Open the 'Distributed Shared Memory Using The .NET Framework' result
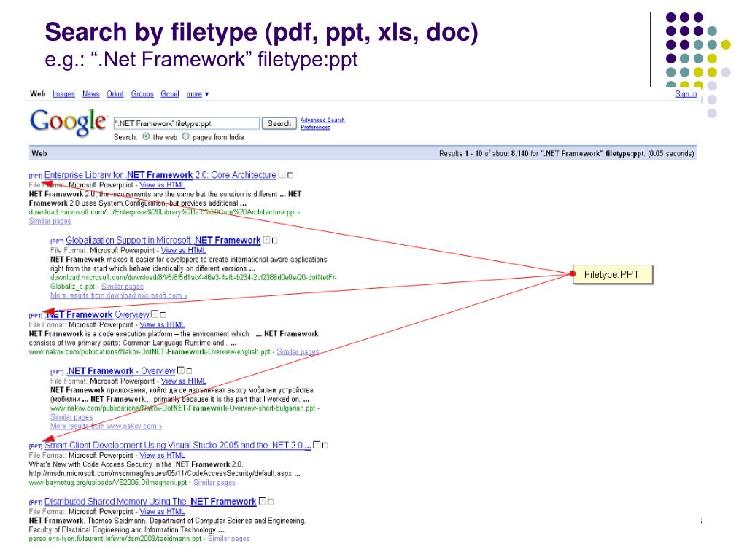 tap(150, 501)
